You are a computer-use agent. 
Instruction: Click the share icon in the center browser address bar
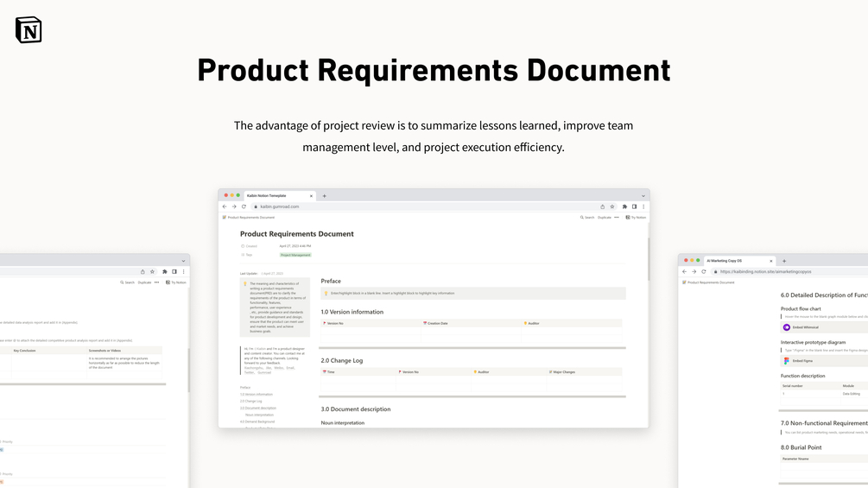point(602,206)
